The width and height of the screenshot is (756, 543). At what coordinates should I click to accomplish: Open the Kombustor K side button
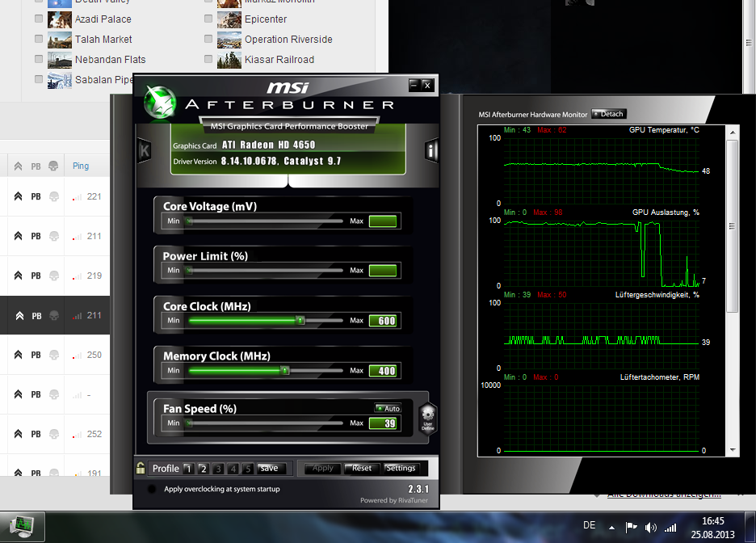pyautogui.click(x=145, y=151)
